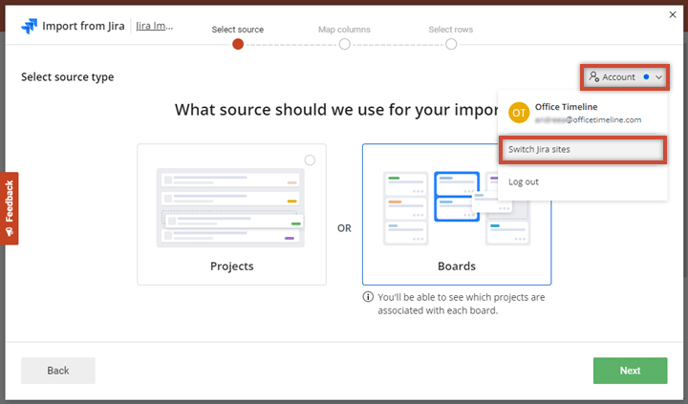Open the Feedback side tab
The height and width of the screenshot is (404, 688).
click(x=9, y=208)
